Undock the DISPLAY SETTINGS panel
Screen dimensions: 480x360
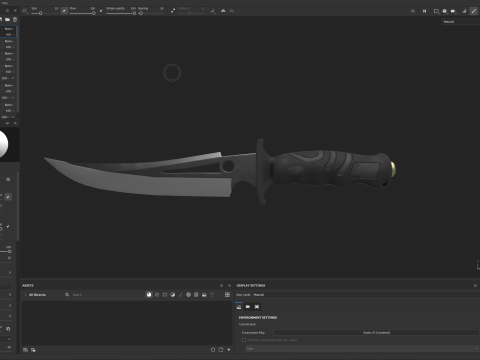tap(475, 286)
